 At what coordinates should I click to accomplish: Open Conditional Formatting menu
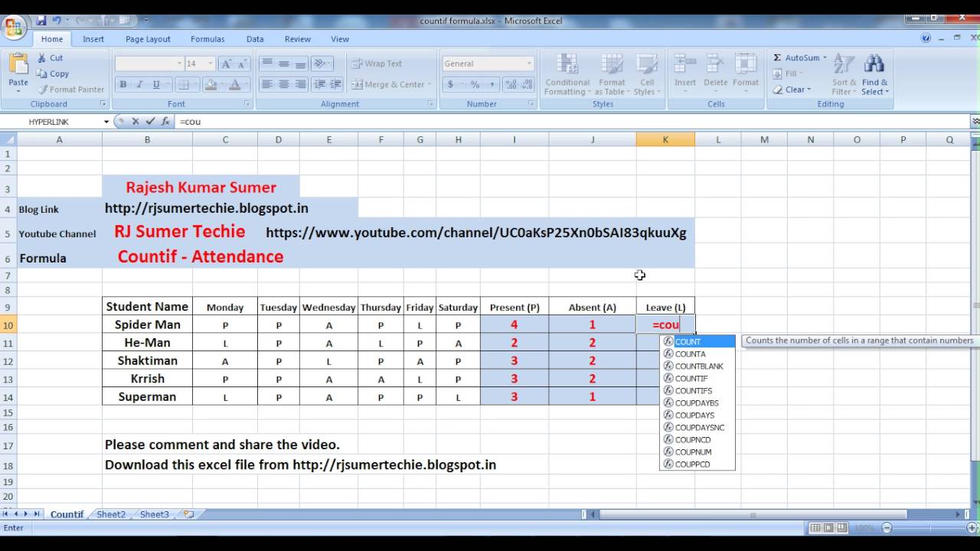(567, 75)
